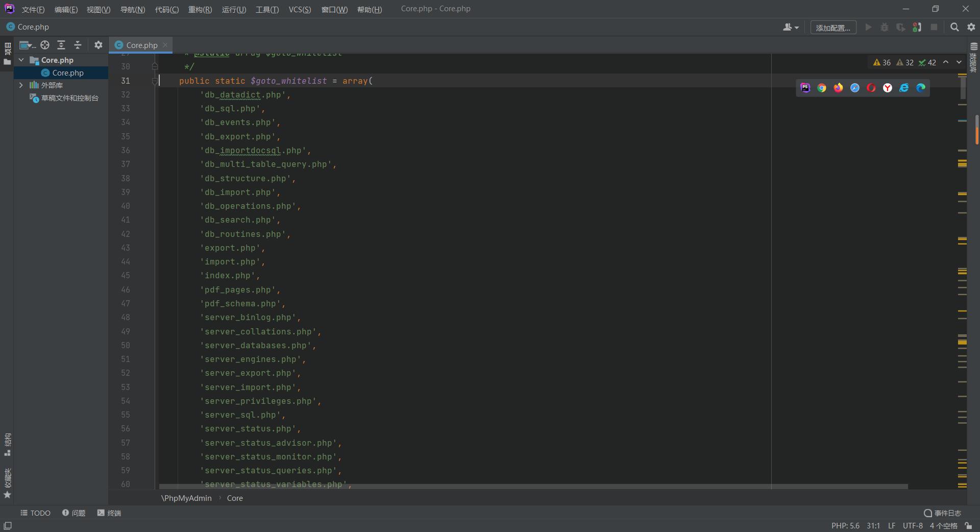
Task: Click \PhpMyAdmin in the breadcrumb
Action: pyautogui.click(x=186, y=498)
